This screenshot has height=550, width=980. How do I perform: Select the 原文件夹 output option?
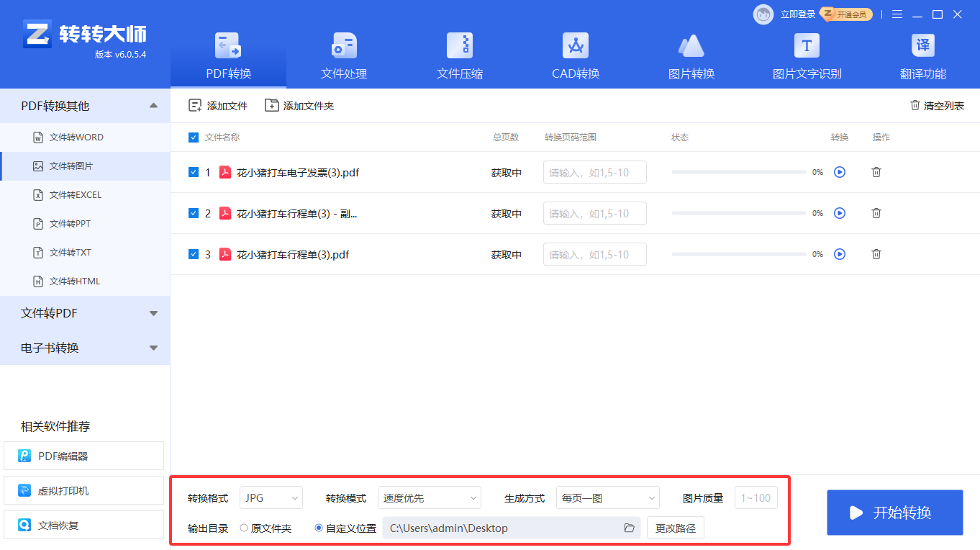[266, 528]
